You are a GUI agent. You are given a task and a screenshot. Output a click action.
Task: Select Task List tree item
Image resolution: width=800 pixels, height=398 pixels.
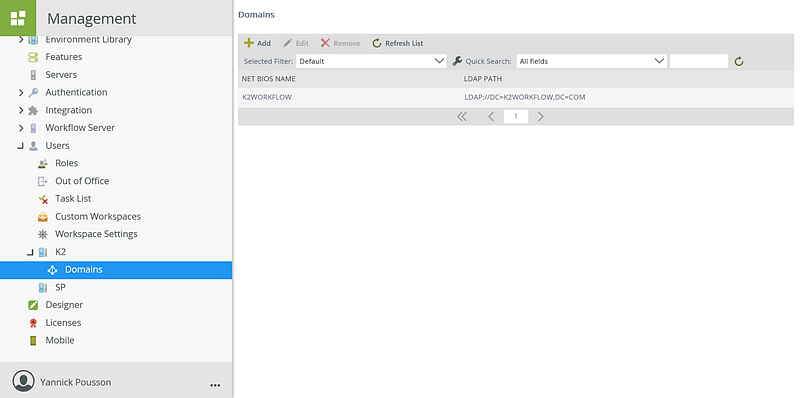click(73, 199)
